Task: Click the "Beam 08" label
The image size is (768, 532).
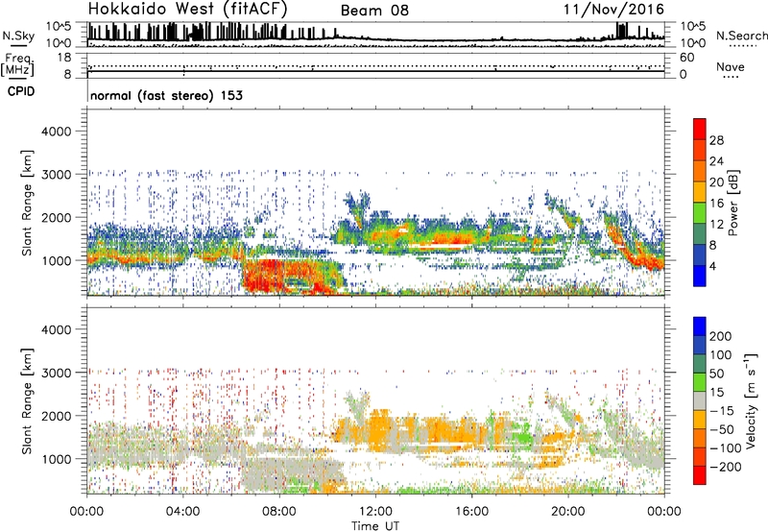Action: point(374,11)
